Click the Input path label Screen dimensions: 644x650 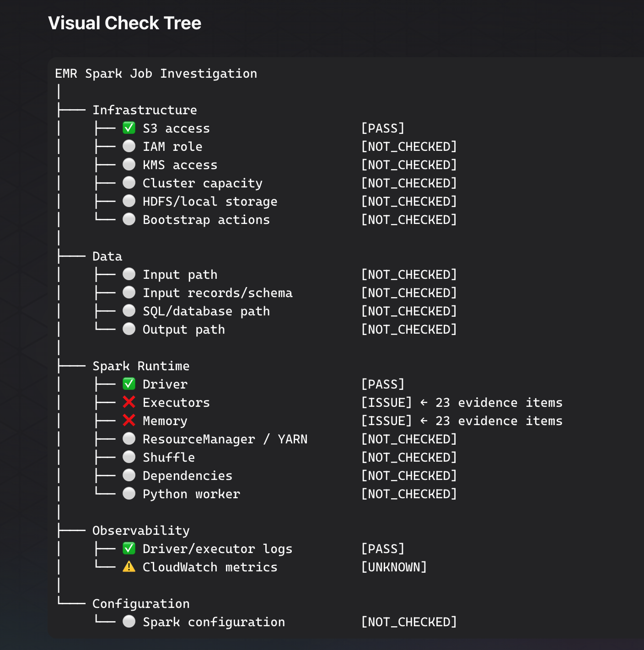180,275
